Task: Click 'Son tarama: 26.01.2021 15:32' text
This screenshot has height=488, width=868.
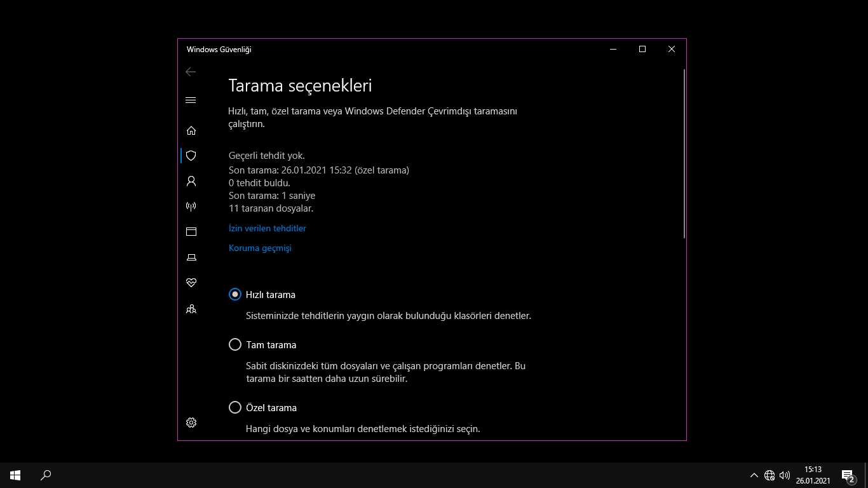Action: pos(290,170)
